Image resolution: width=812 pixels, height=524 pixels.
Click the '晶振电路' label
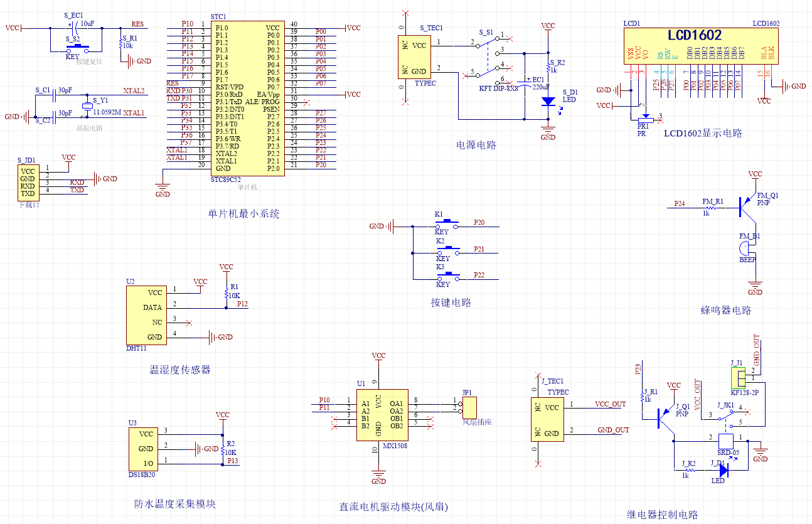[88, 128]
